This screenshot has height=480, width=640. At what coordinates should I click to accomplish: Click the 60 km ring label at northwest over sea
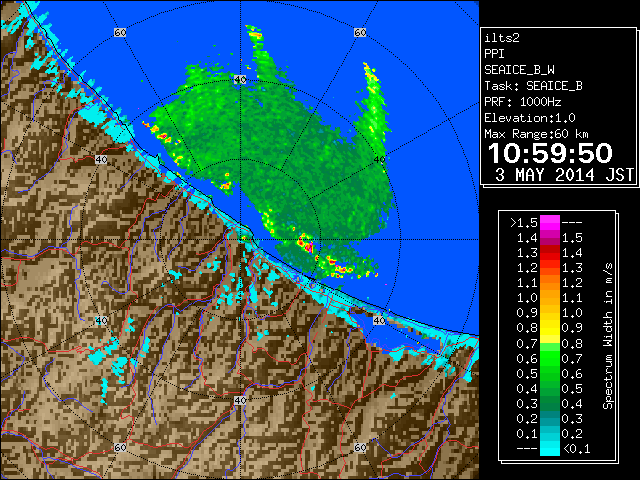(x=120, y=32)
